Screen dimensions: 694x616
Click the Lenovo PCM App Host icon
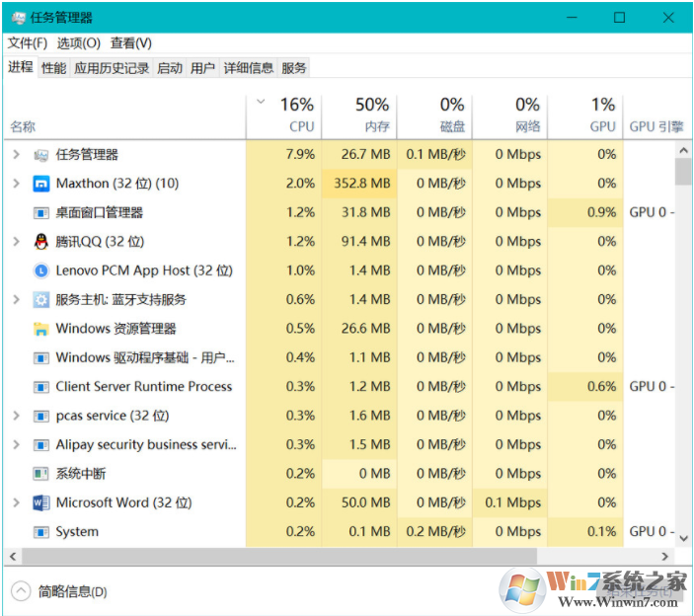[40, 270]
